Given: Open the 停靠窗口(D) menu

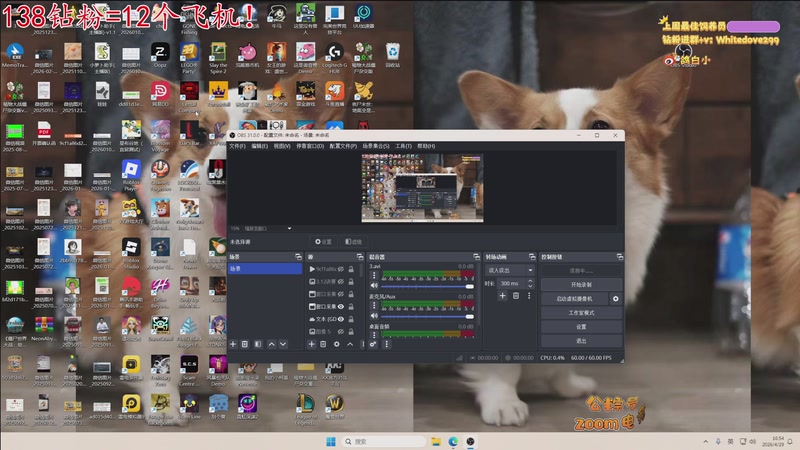Looking at the screenshot, I should tap(310, 146).
